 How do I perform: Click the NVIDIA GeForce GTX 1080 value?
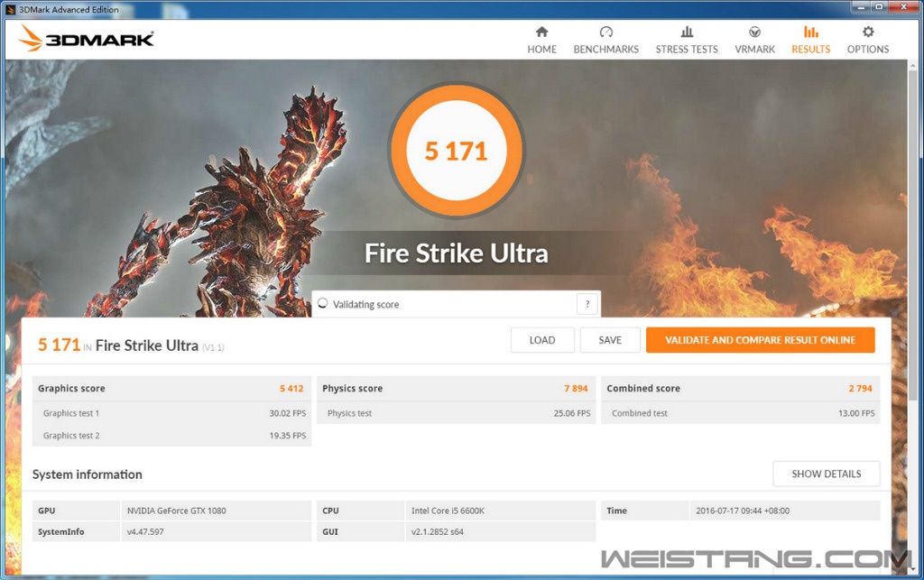click(x=176, y=511)
